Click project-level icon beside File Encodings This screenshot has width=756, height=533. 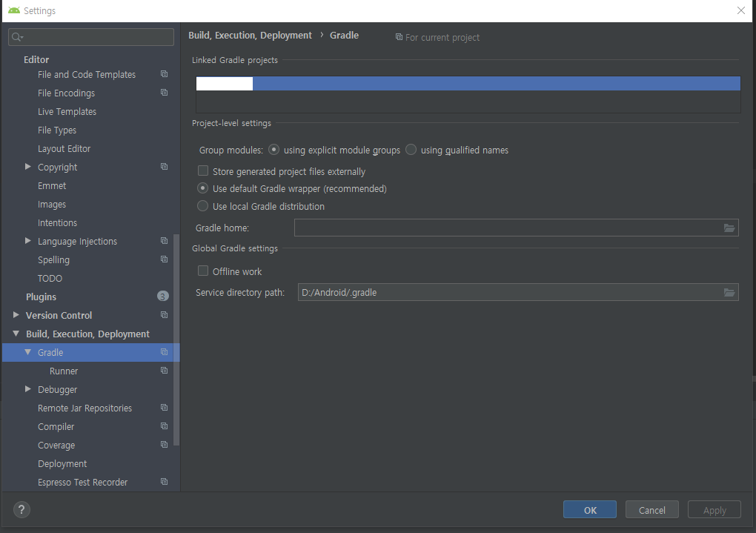point(164,92)
